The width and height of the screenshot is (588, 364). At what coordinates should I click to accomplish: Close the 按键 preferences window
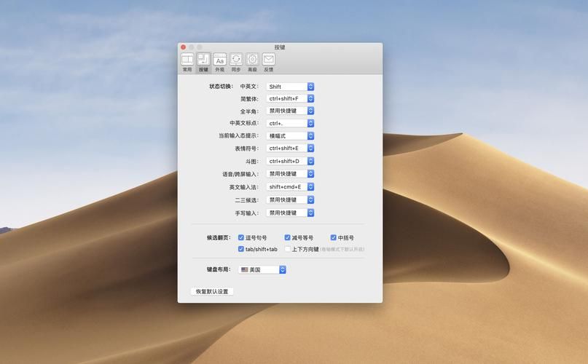click(184, 47)
